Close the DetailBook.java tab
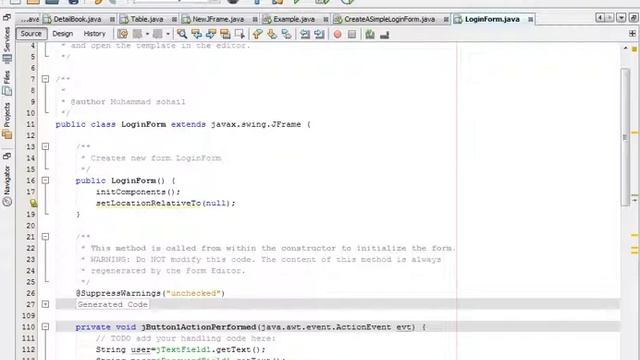Screen dimensions: 640x360 [112, 20]
